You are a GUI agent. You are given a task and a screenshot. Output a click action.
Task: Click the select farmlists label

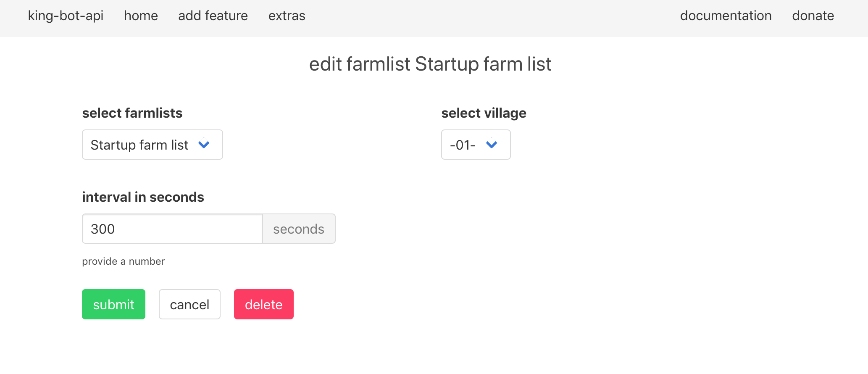132,113
